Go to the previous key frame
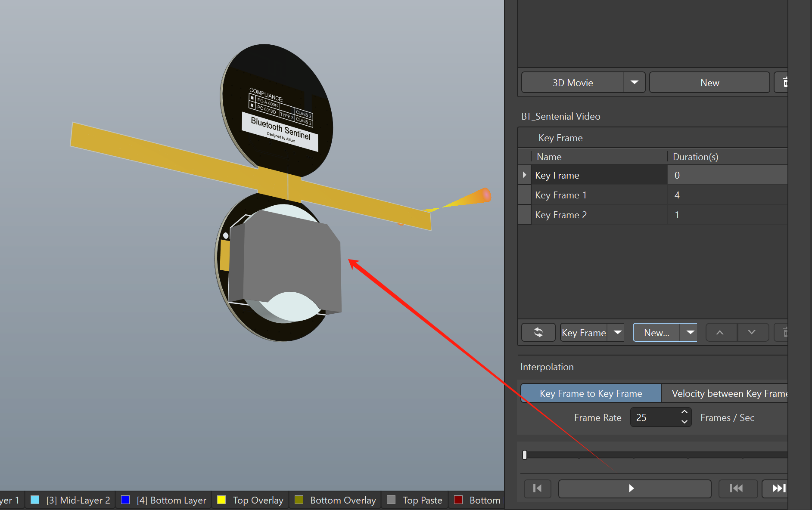The height and width of the screenshot is (510, 812). [x=736, y=488]
